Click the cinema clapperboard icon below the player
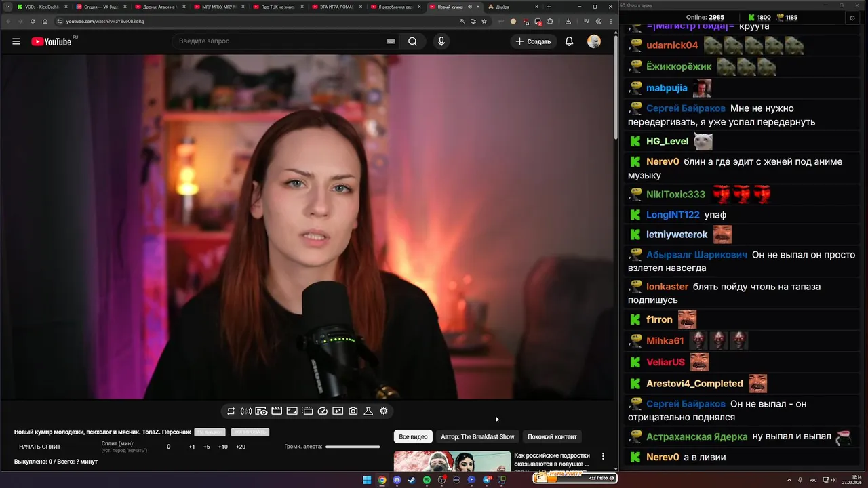 277,411
